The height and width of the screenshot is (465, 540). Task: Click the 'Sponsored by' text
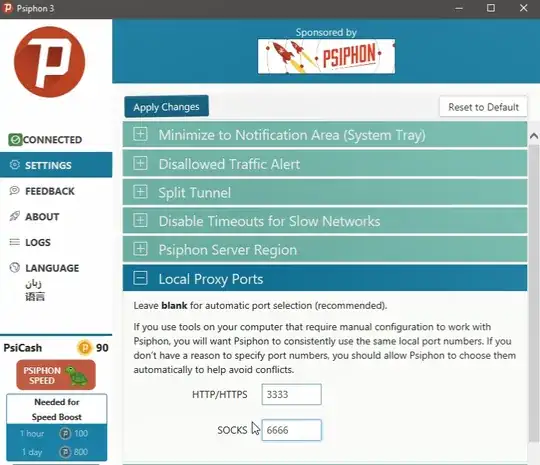[326, 32]
